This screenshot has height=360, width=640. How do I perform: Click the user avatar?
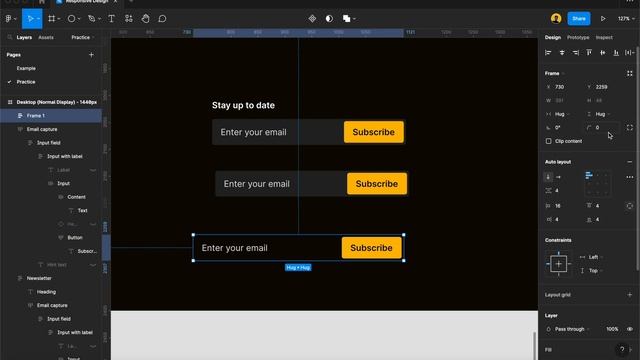[x=556, y=18]
